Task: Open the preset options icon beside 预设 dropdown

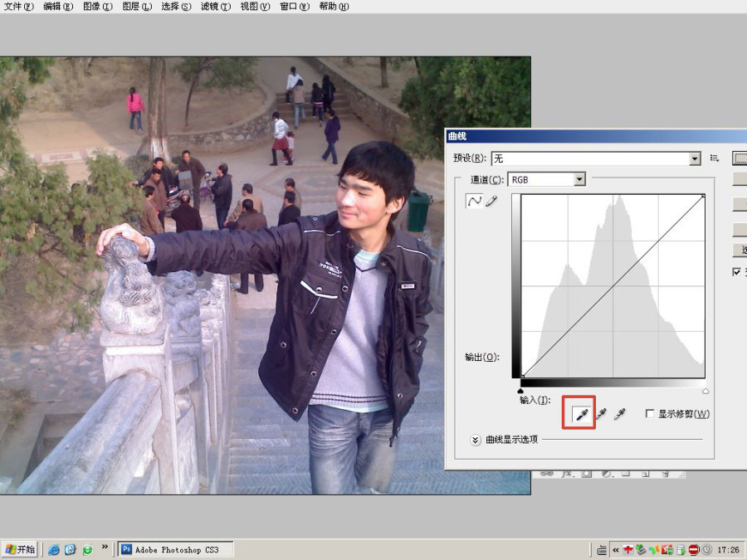Action: pos(714,158)
